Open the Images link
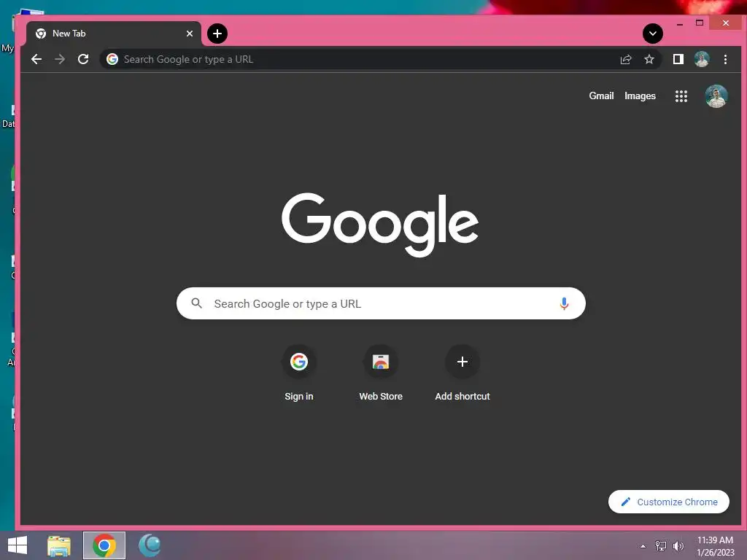This screenshot has height=560, width=747. (640, 96)
